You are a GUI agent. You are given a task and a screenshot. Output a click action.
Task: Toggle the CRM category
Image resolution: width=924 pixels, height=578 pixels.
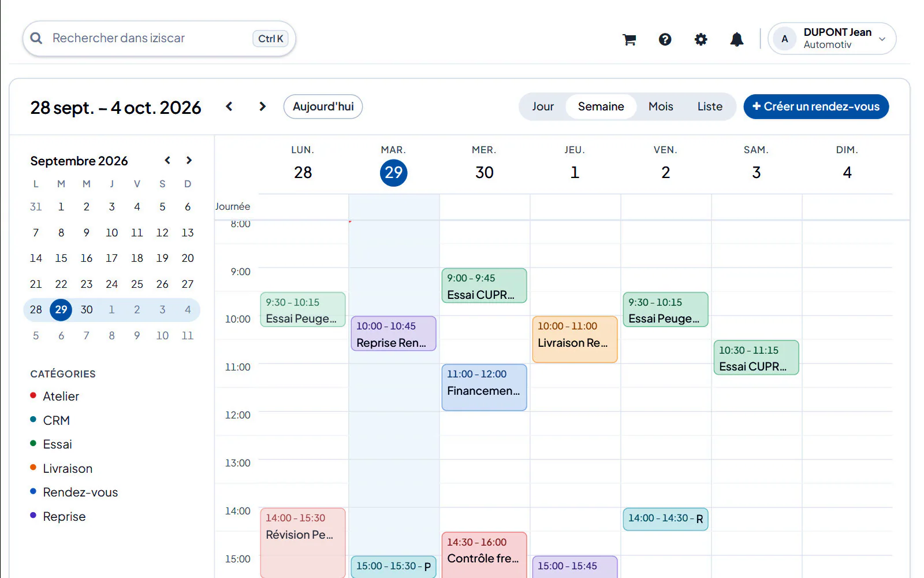pos(50,420)
